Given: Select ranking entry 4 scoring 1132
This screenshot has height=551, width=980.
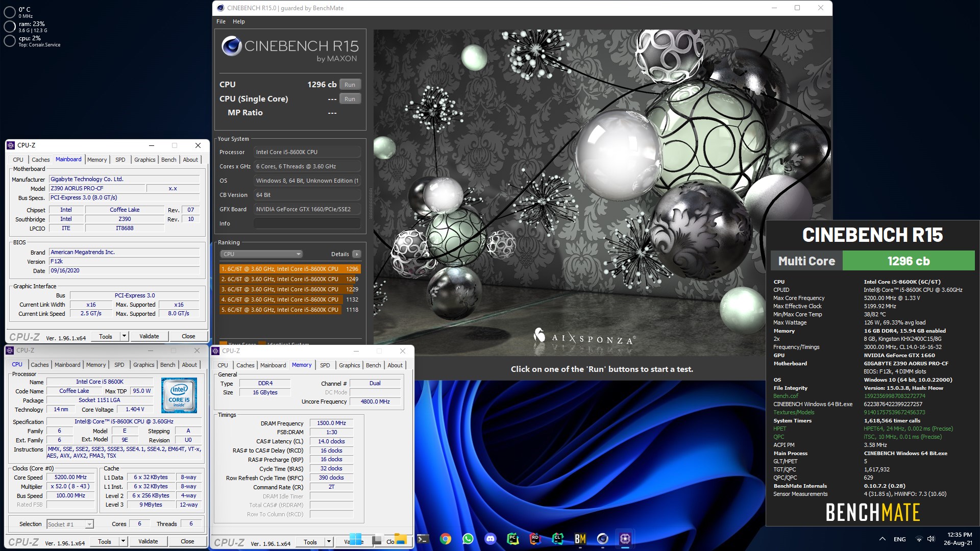Looking at the screenshot, I should [x=290, y=299].
